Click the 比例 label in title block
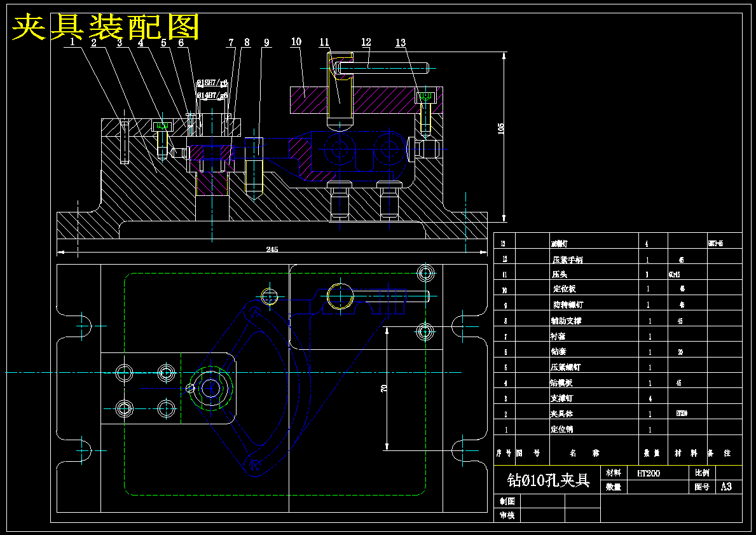The height and width of the screenshot is (535, 756). point(702,473)
